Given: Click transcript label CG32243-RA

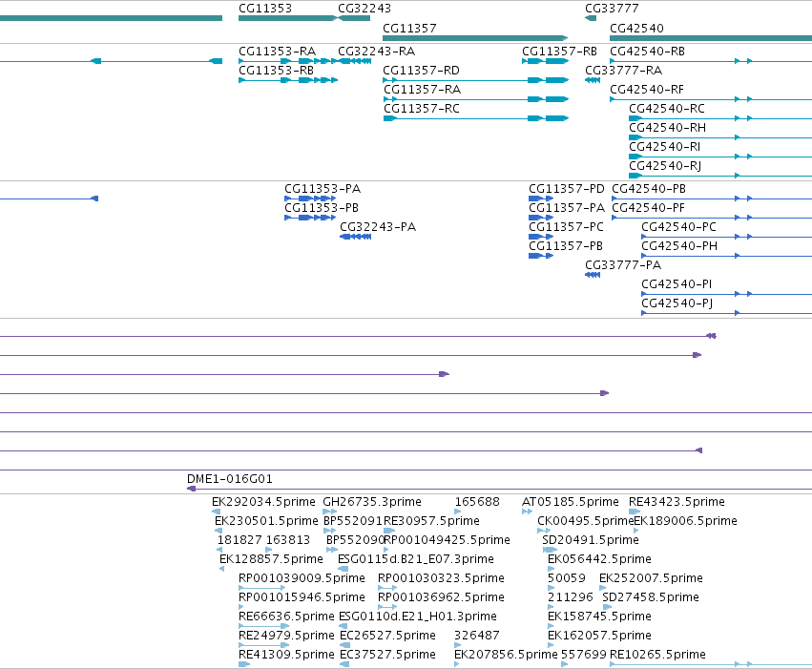Looking at the screenshot, I should tap(377, 52).
